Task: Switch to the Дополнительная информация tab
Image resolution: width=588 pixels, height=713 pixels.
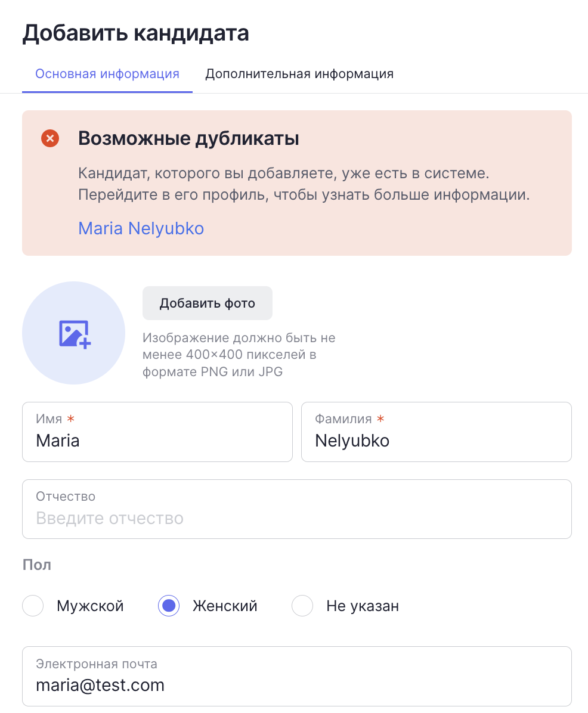Action: coord(299,74)
